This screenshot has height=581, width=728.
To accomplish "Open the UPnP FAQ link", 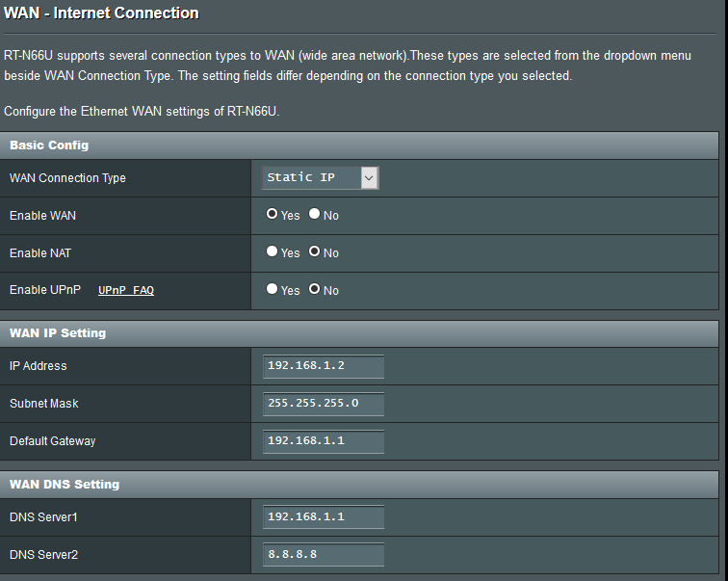I will coord(126,290).
